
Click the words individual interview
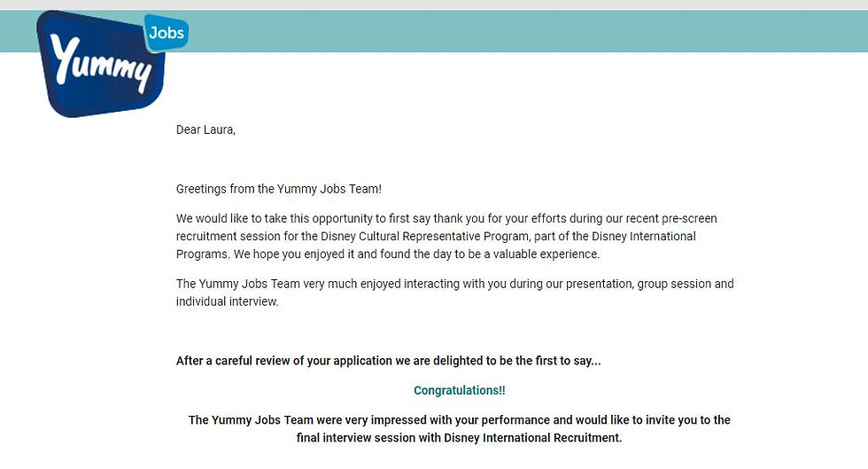coord(227,301)
